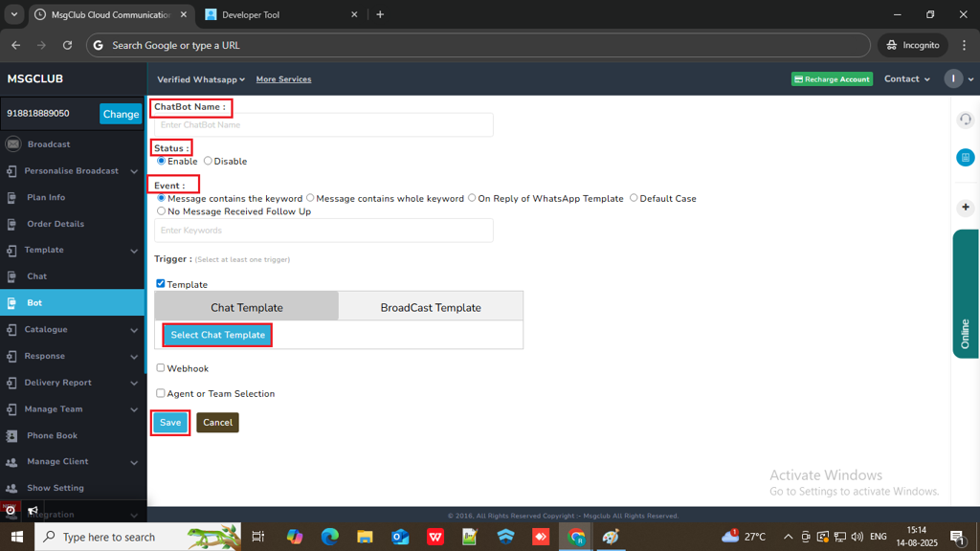Expand the Delivery Report menu
This screenshot has width=980, height=551.
coord(134,383)
